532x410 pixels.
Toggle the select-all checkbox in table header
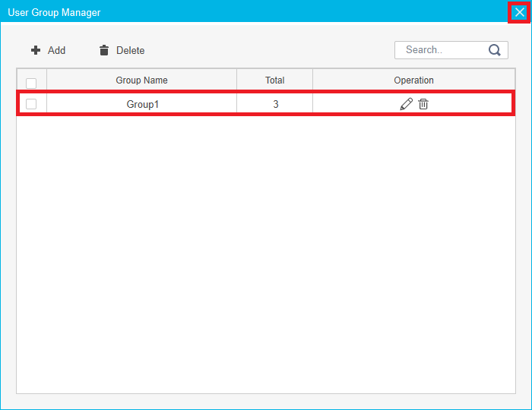click(x=31, y=83)
